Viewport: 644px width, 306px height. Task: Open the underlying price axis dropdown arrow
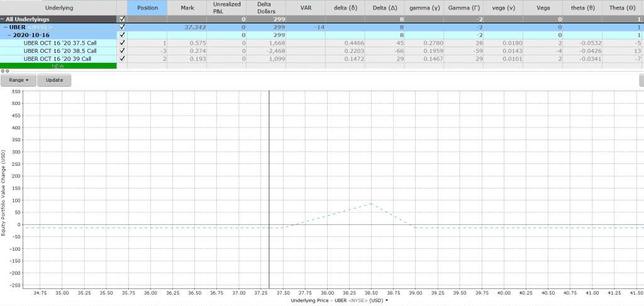tap(387, 301)
